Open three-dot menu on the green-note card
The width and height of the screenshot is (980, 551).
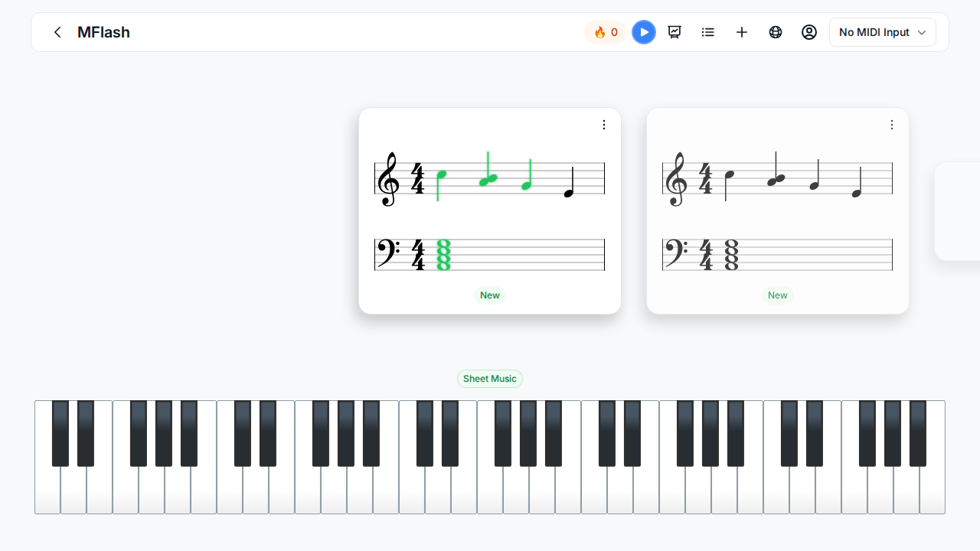click(x=604, y=125)
